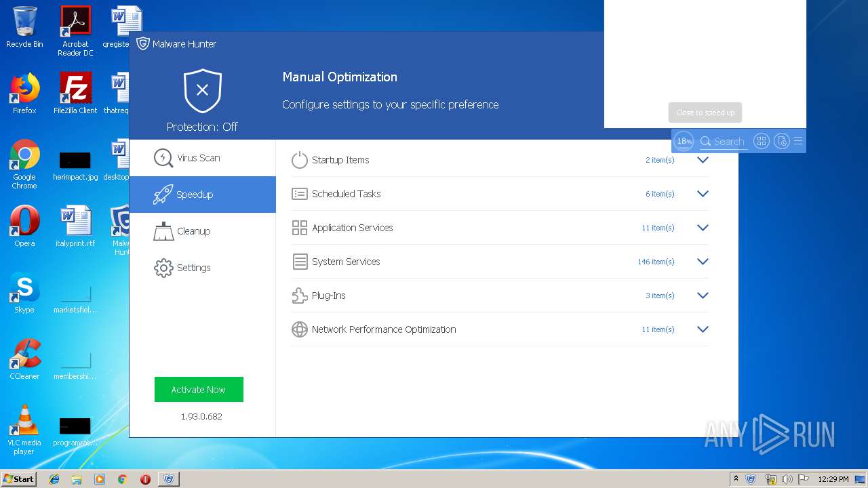Click the 146 item(s) count
Viewport: 868px width, 488px height.
click(x=656, y=262)
